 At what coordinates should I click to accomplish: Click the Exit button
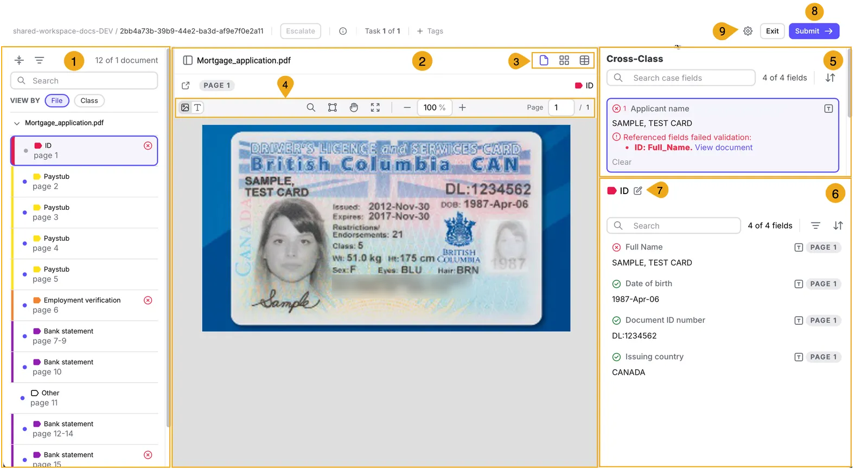pyautogui.click(x=773, y=31)
